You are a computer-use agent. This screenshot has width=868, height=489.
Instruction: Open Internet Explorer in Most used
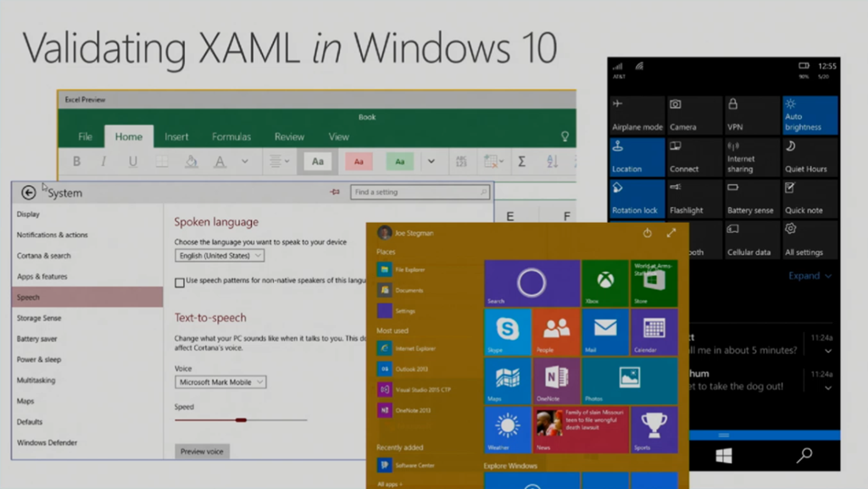(415, 348)
